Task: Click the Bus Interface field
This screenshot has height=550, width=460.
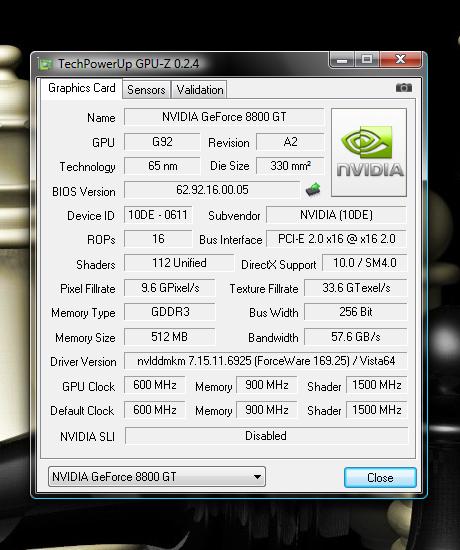Action: tap(336, 239)
